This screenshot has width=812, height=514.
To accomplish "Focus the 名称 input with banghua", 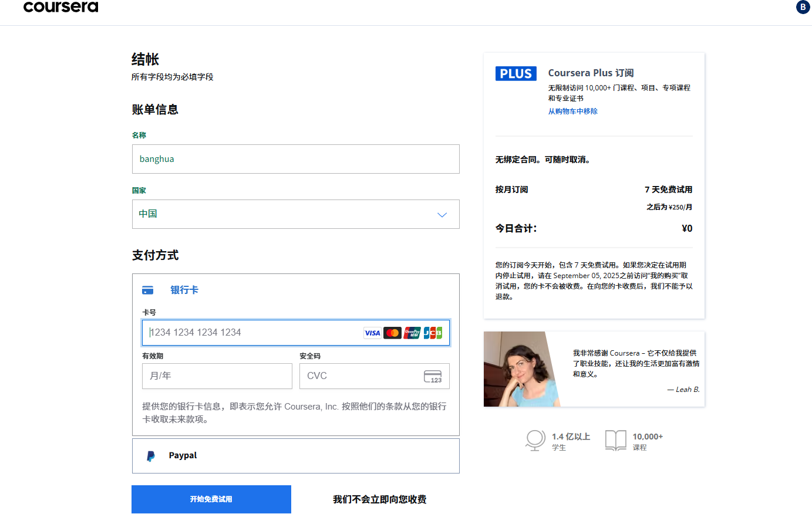I will pyautogui.click(x=296, y=159).
